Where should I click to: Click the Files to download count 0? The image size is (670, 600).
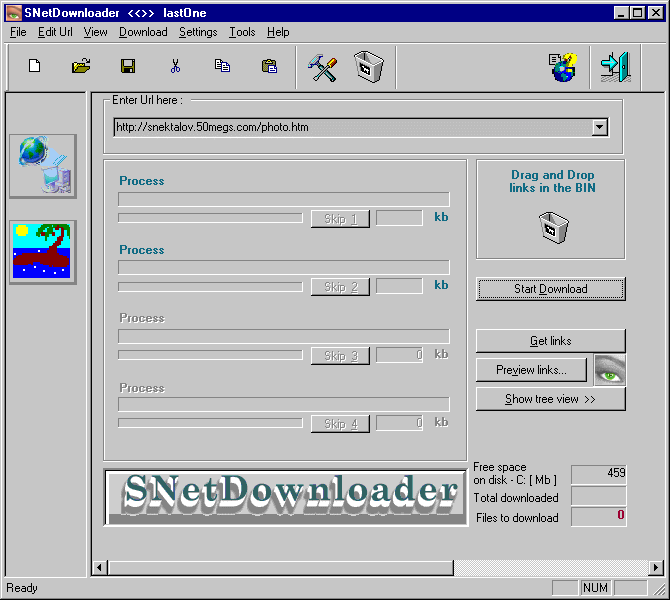(x=599, y=516)
